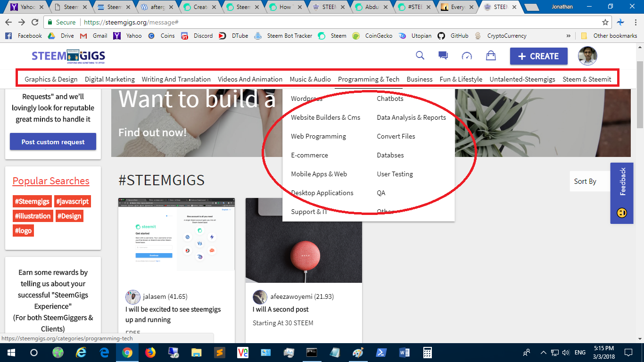Click the user profile avatar in header

[x=587, y=56]
